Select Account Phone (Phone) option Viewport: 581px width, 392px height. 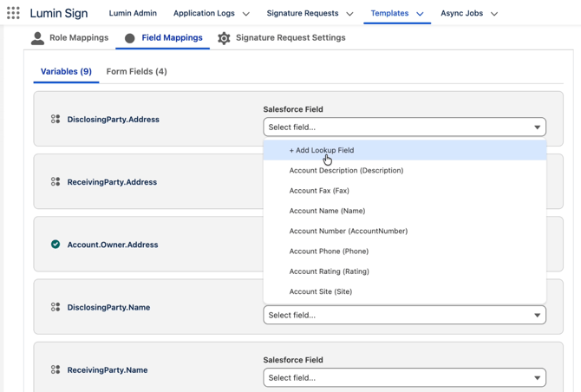point(329,252)
